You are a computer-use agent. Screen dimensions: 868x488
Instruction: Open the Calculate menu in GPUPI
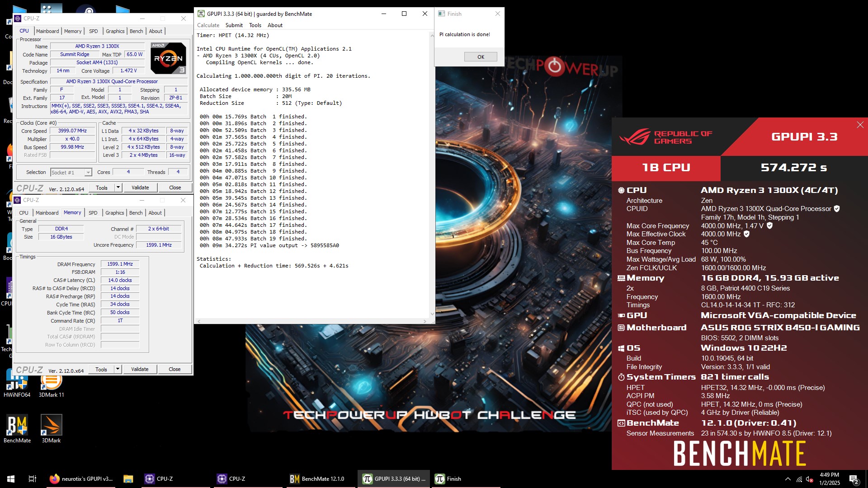pos(208,25)
